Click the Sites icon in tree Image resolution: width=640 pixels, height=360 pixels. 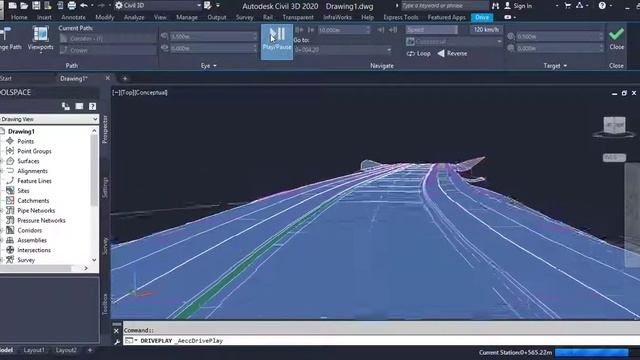click(10, 191)
